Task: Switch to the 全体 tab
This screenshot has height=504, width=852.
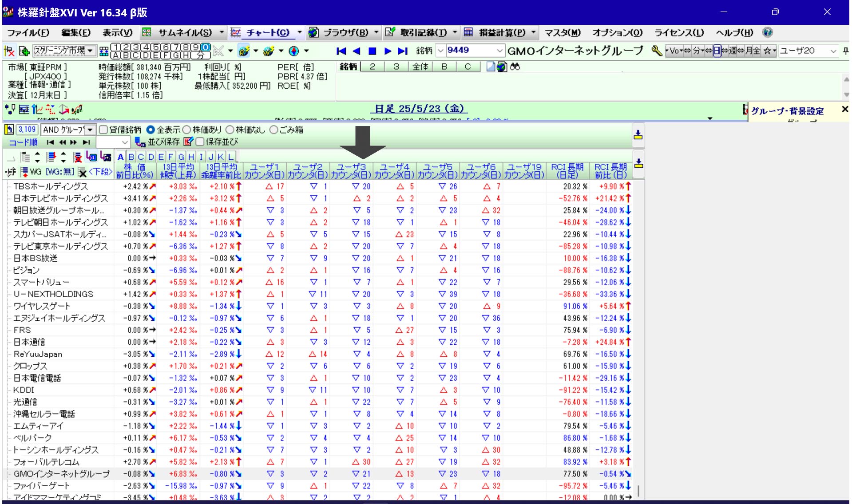Action: click(x=420, y=67)
